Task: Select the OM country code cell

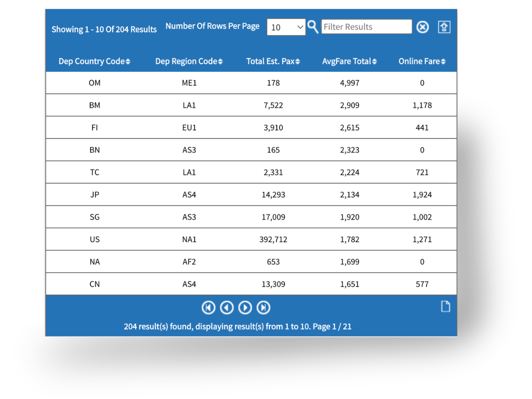Action: (94, 83)
